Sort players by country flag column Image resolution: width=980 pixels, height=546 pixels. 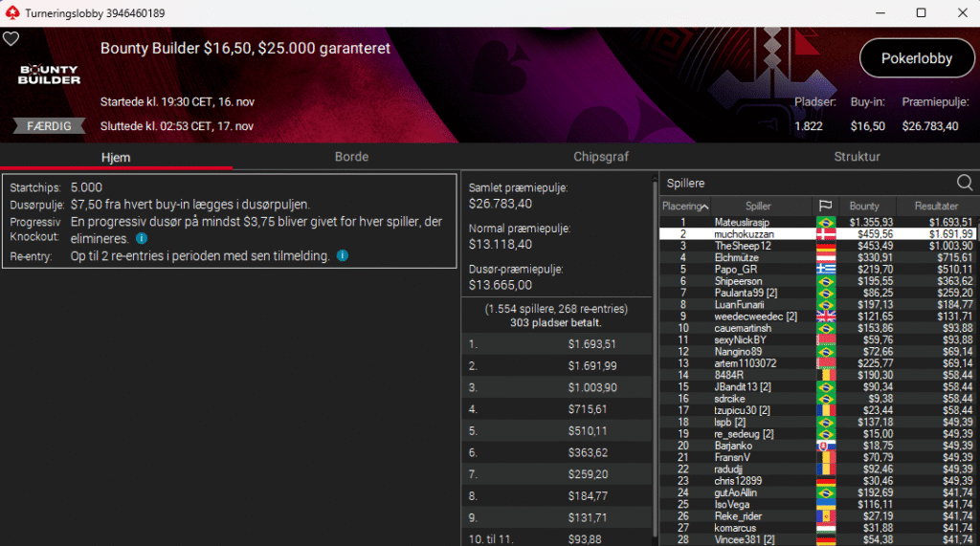coord(825,206)
